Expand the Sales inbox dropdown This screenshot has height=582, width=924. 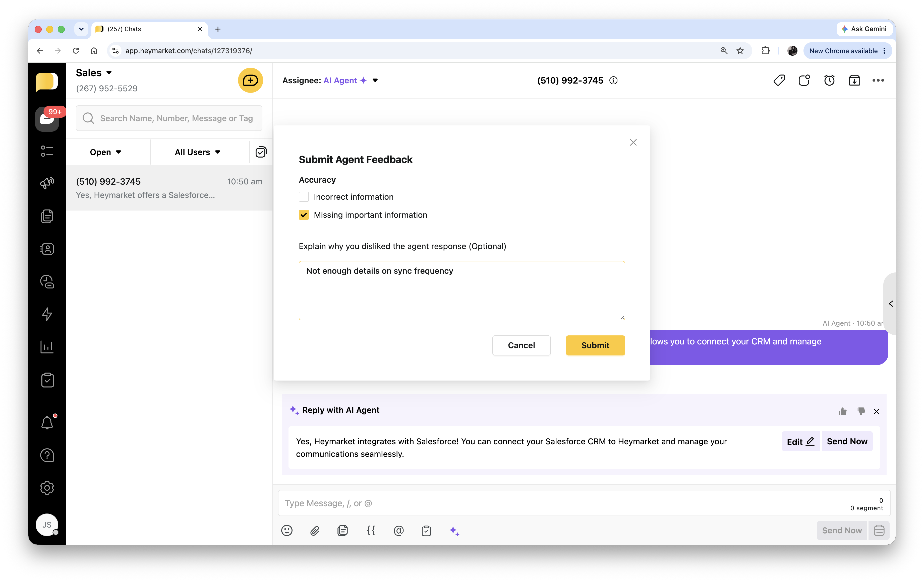click(x=109, y=73)
